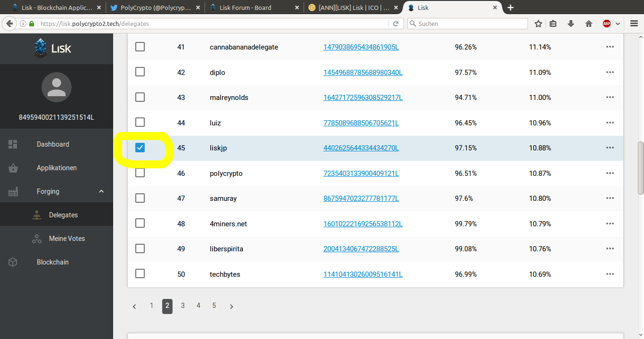The height and width of the screenshot is (339, 644).
Task: Open more options for liberspirita row
Action: [x=610, y=248]
